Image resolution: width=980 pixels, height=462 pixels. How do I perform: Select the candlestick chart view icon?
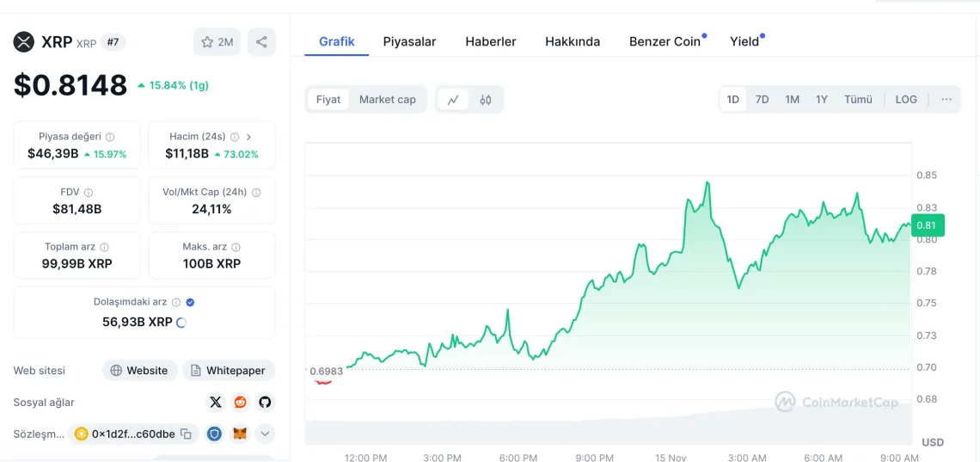(486, 100)
